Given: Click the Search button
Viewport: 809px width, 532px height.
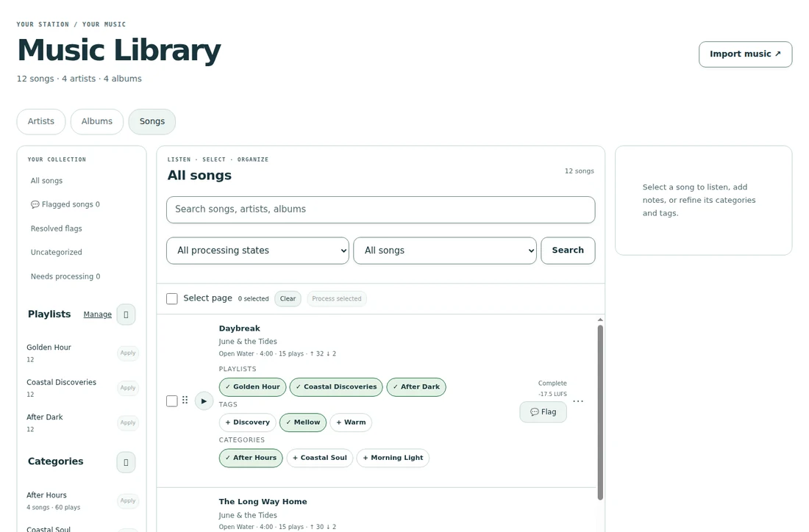Looking at the screenshot, I should coord(568,251).
